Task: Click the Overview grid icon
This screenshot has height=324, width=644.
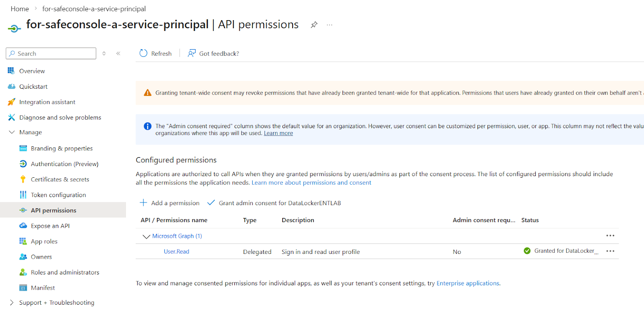Action: tap(11, 71)
